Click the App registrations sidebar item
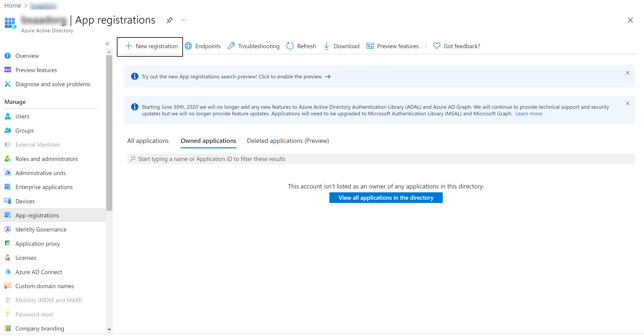Screen dimensions: 644x336 coord(37,215)
